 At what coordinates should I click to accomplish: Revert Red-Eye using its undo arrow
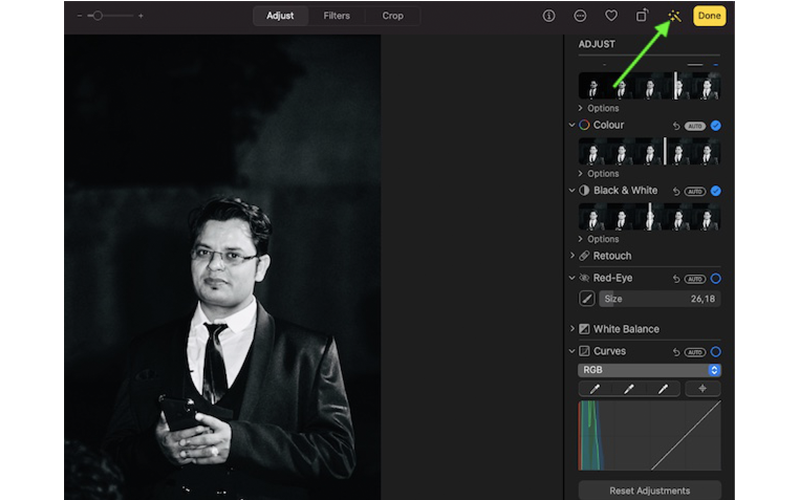[676, 279]
